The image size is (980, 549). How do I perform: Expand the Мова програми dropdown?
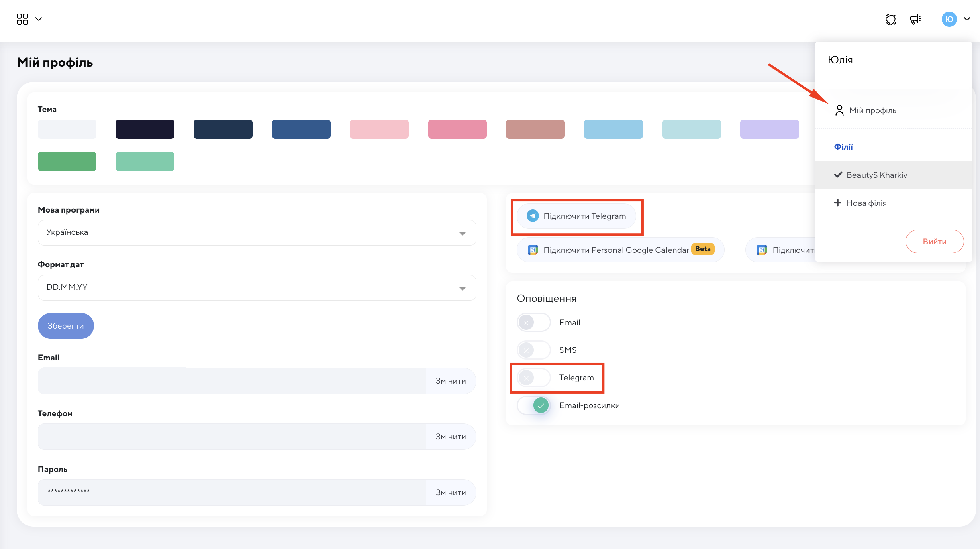[x=257, y=233]
